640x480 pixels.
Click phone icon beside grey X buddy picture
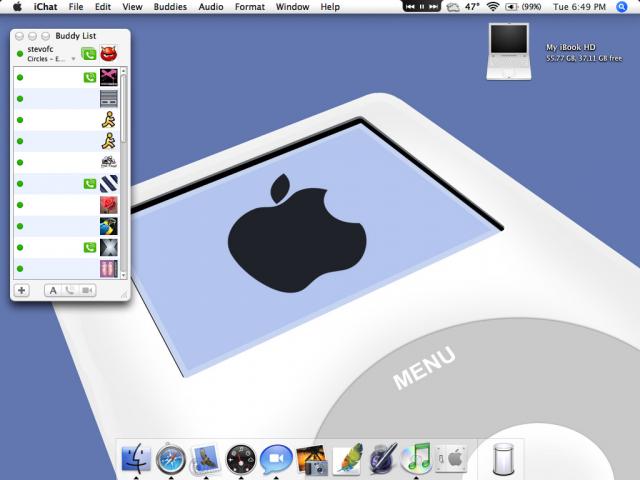point(90,247)
